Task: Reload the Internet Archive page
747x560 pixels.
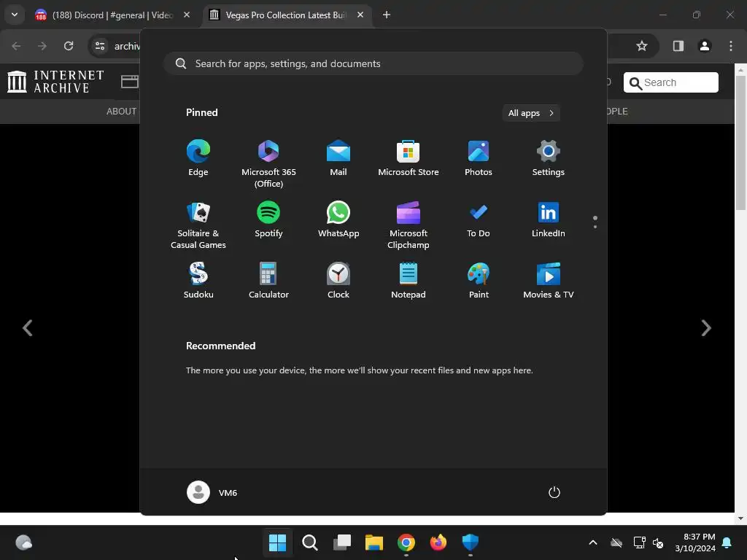Action: (69, 46)
